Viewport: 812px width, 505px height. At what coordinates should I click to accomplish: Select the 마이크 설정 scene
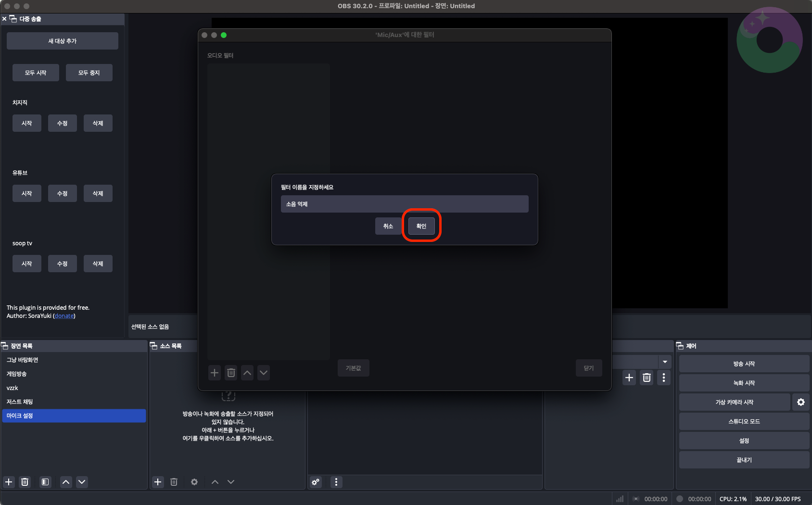(x=74, y=416)
